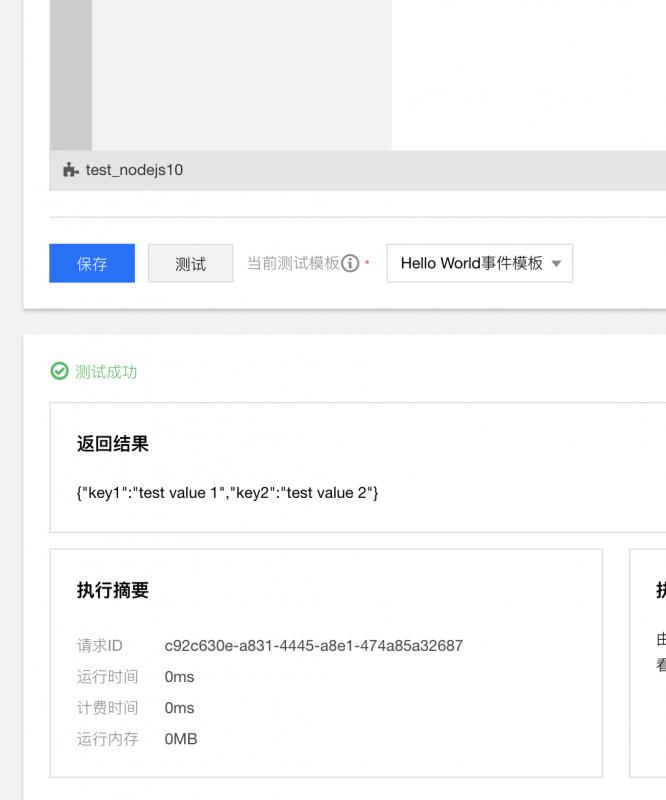This screenshot has height=800, width=666.
Task: Open the Hello World事件模板 dropdown
Action: [x=480, y=263]
